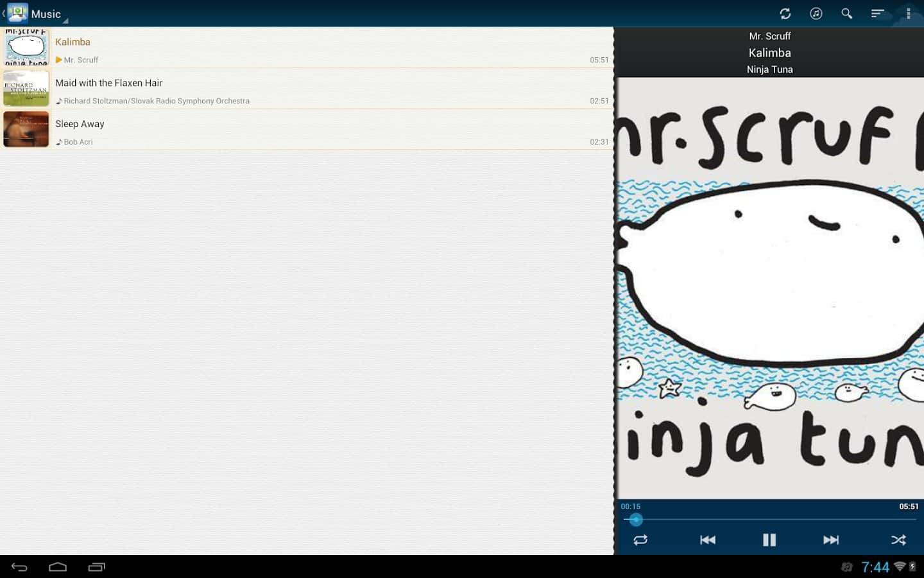Screen dimensions: 924x578
Task: Click the Richard Stoltzman album thumbnail
Action: [26, 89]
